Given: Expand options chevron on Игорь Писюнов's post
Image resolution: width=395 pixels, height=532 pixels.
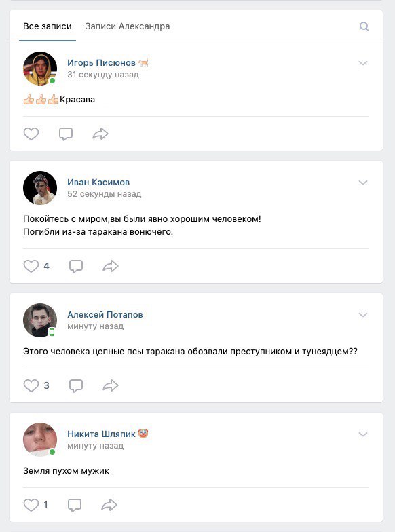Looking at the screenshot, I should pyautogui.click(x=363, y=63).
